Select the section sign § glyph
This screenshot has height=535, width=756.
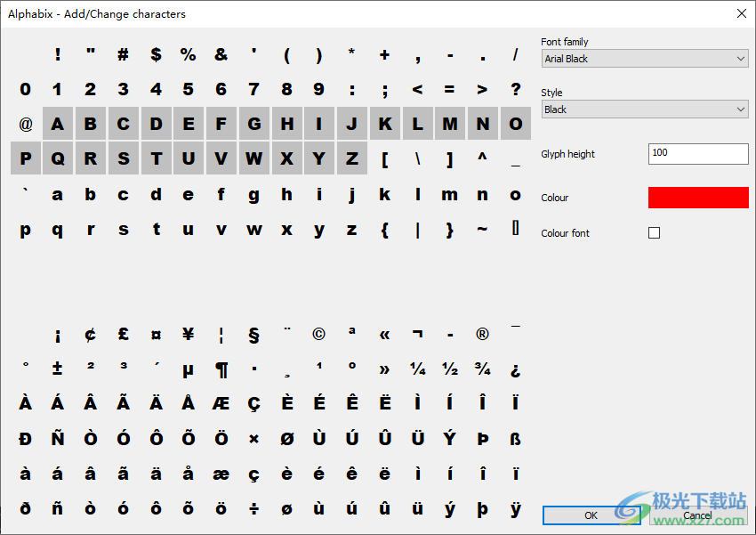click(x=254, y=335)
